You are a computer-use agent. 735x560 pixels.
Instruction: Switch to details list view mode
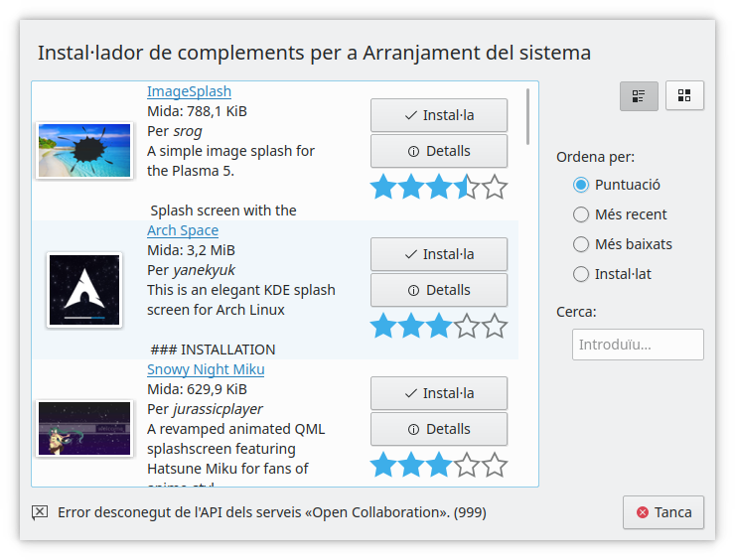click(639, 95)
